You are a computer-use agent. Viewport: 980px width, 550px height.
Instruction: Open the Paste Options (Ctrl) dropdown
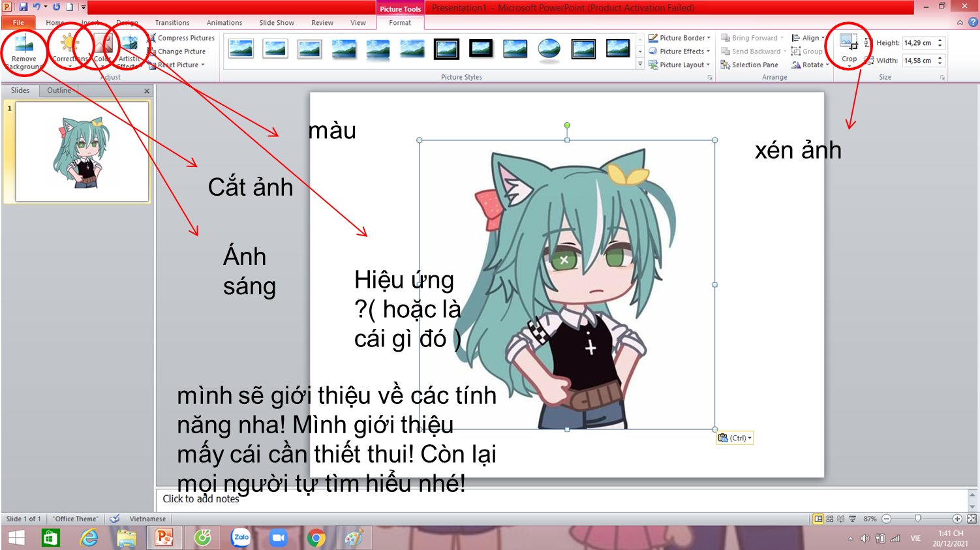click(735, 438)
